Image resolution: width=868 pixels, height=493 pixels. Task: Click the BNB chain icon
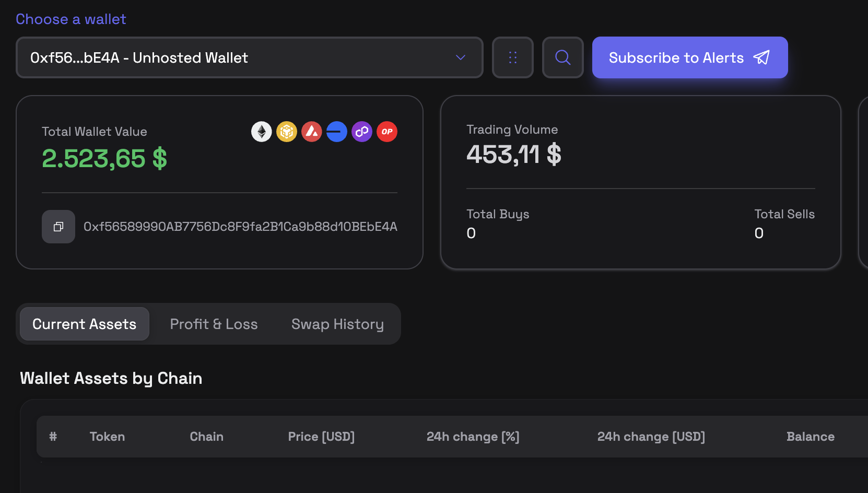click(287, 132)
